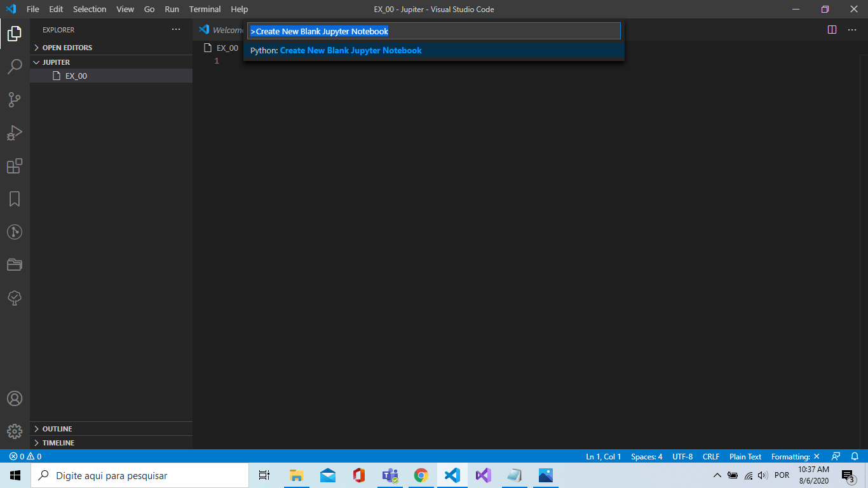This screenshot has width=868, height=488.
Task: Click the command palette input field
Action: pos(434,31)
